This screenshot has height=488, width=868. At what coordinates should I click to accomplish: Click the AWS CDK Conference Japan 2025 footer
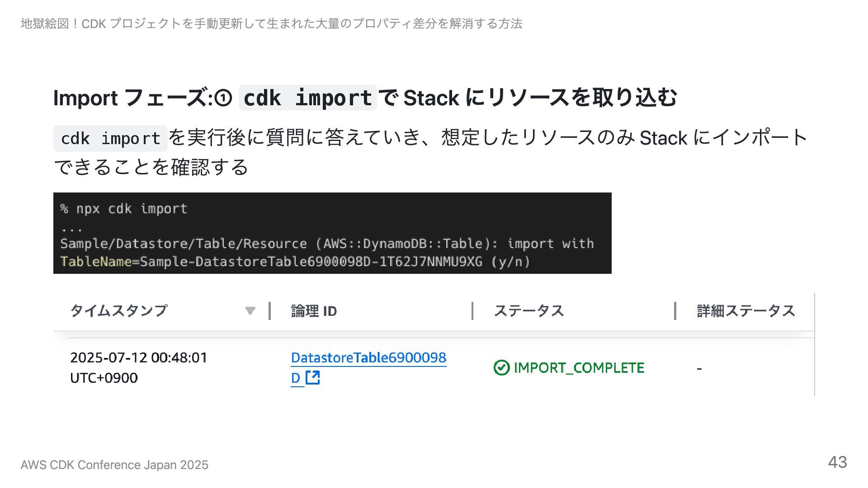click(x=114, y=465)
